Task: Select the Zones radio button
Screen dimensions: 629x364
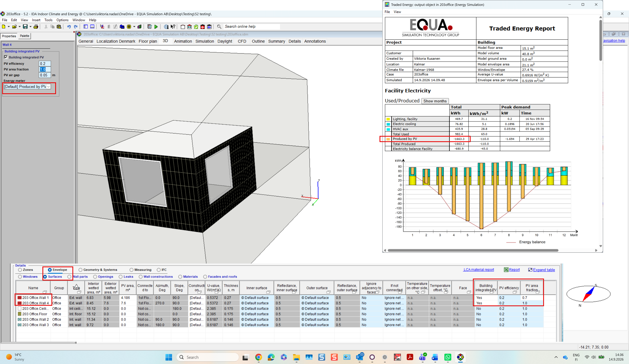Action: (x=20, y=270)
